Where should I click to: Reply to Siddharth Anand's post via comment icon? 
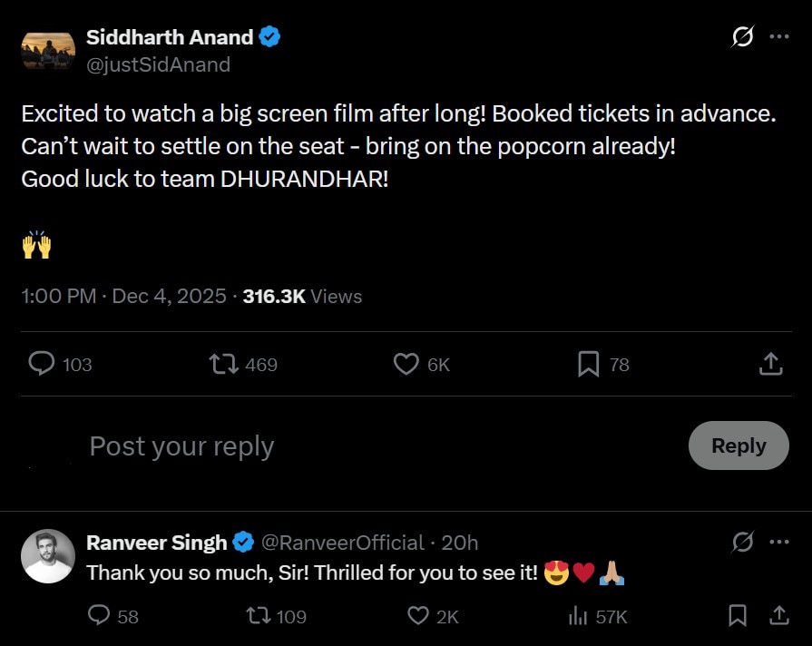(x=42, y=364)
